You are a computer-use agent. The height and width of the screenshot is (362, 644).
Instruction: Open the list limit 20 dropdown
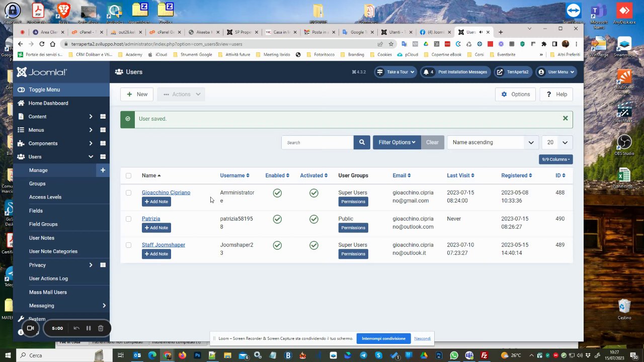click(557, 142)
